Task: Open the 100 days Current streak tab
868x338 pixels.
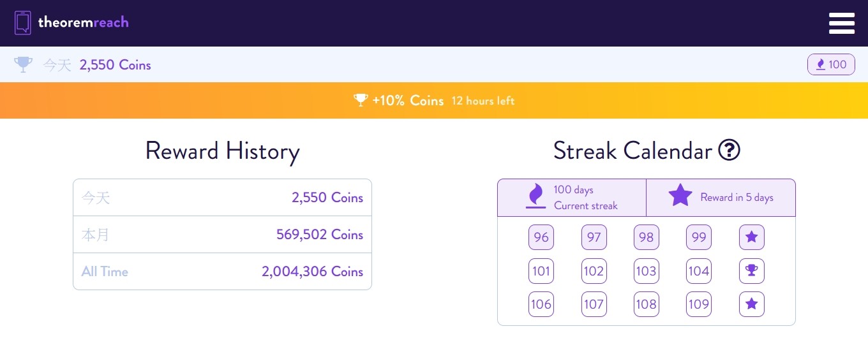Action: tap(572, 198)
